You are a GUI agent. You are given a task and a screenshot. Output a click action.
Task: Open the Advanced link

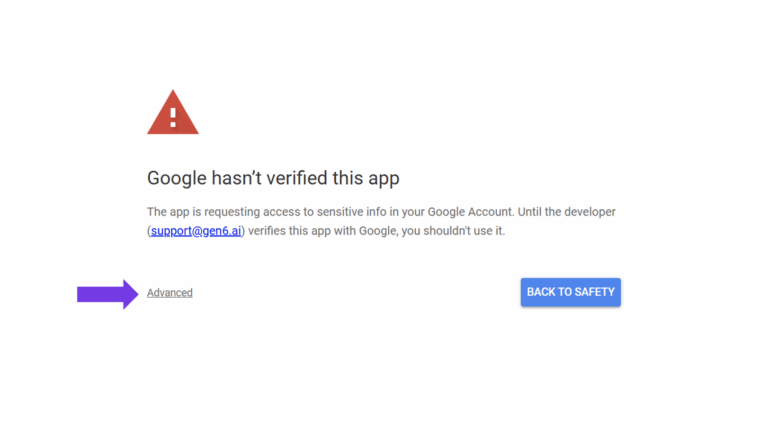(170, 293)
